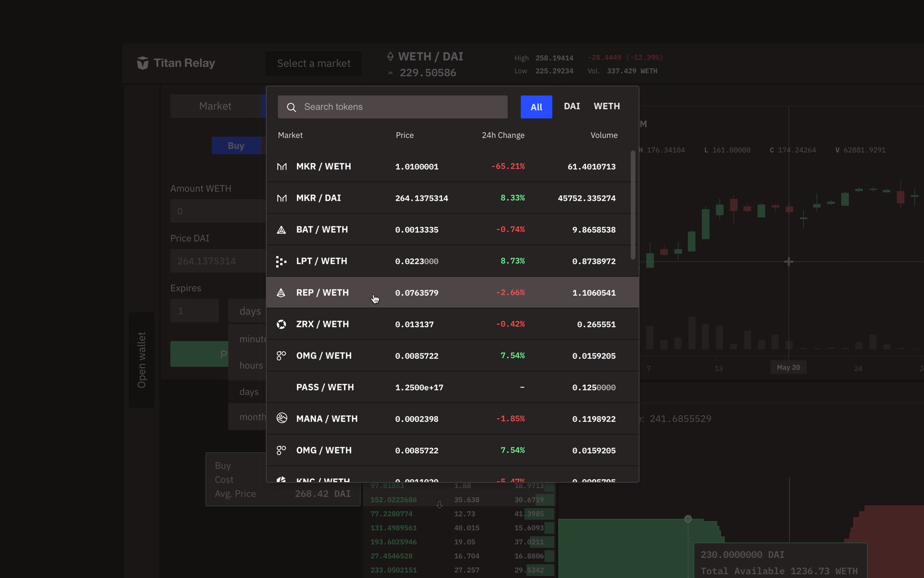Choose hours from the expiry options
The width and height of the screenshot is (924, 578).
(x=248, y=365)
